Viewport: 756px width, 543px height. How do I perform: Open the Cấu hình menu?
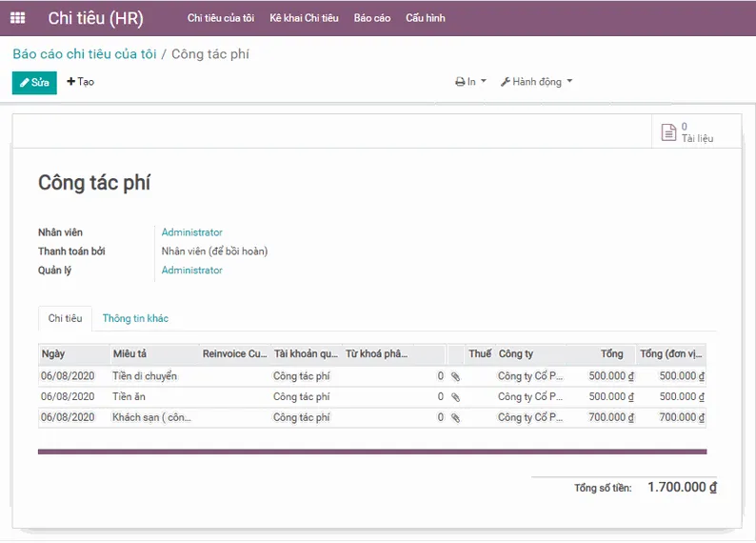point(426,18)
